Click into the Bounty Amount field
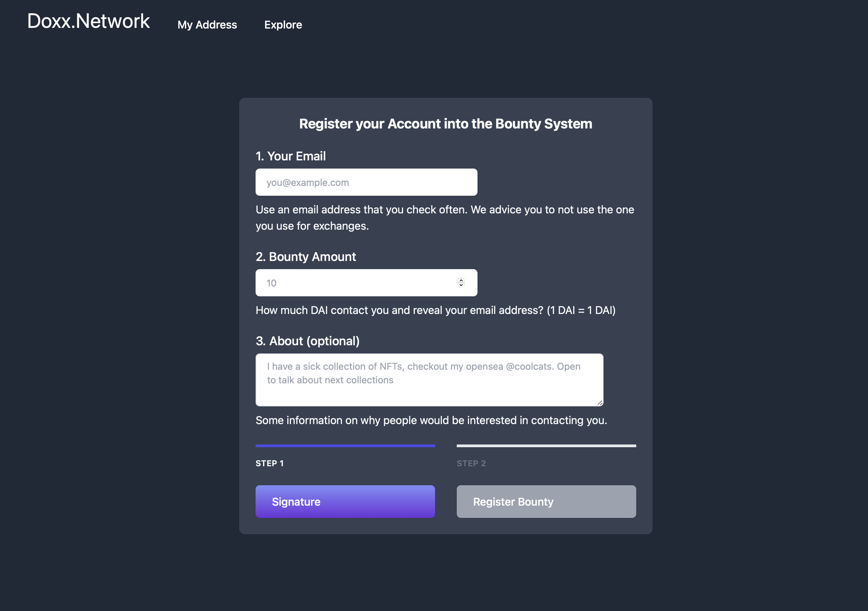The height and width of the screenshot is (611, 868). (x=366, y=283)
